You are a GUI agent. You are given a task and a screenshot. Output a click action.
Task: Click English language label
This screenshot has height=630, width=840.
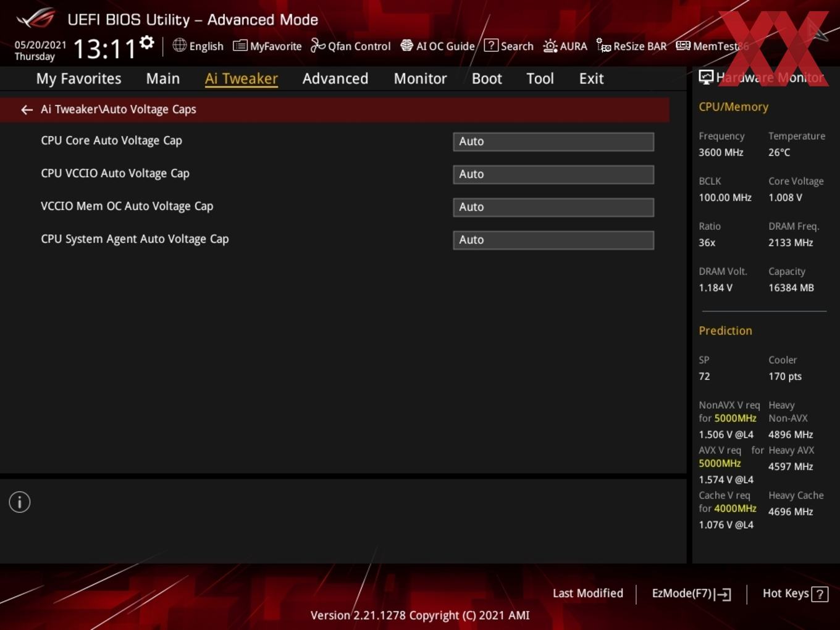(x=206, y=46)
